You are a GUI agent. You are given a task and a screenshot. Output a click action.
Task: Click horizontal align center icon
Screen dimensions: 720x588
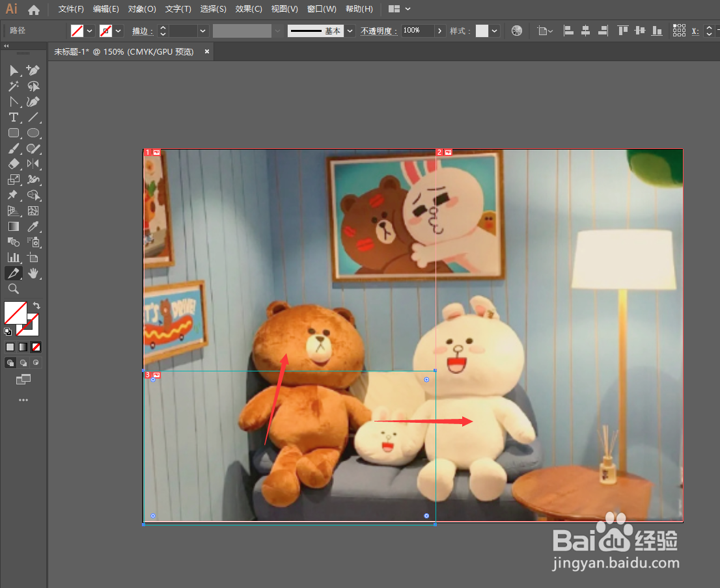point(585,31)
